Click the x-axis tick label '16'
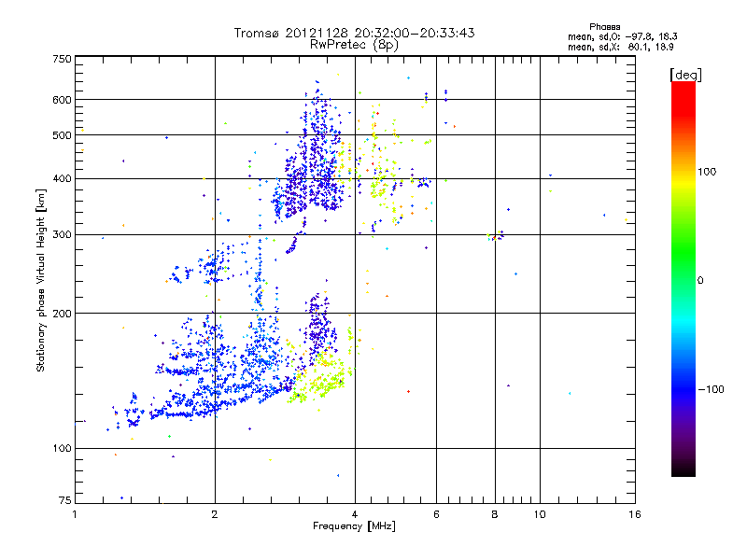Image resolution: width=747 pixels, height=560 pixels. (635, 514)
